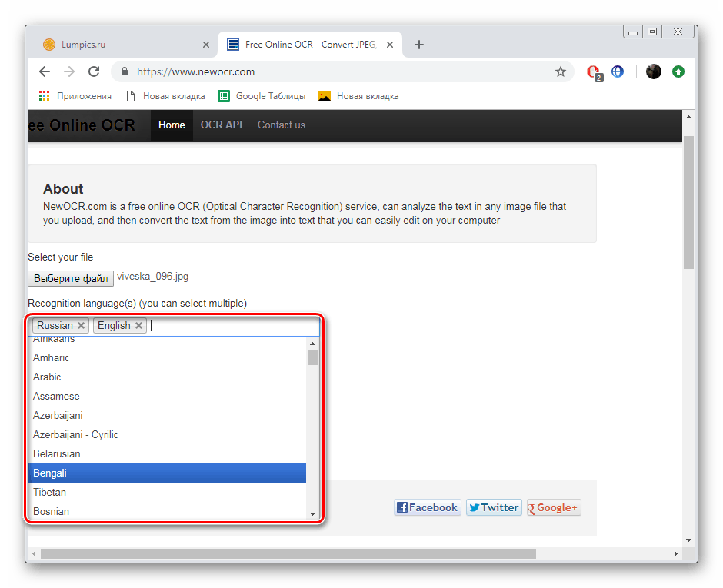The width and height of the screenshot is (723, 588).
Task: Close the Free Online OCR tab
Action: coord(390,45)
